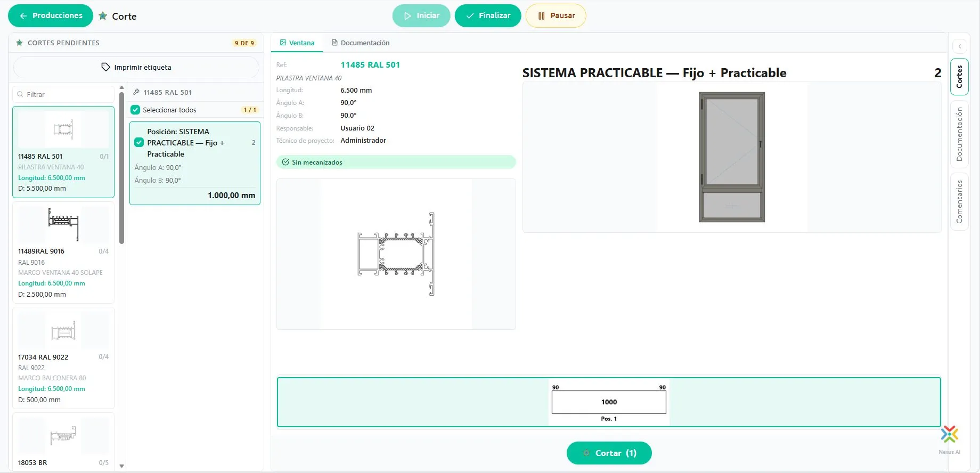Start the cut with Iniciar

click(421, 16)
